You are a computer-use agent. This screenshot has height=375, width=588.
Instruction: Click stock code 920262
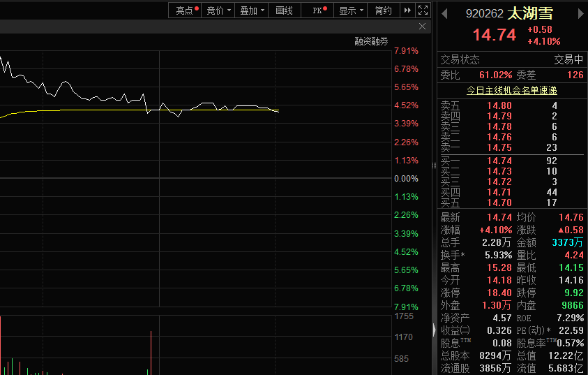point(485,14)
